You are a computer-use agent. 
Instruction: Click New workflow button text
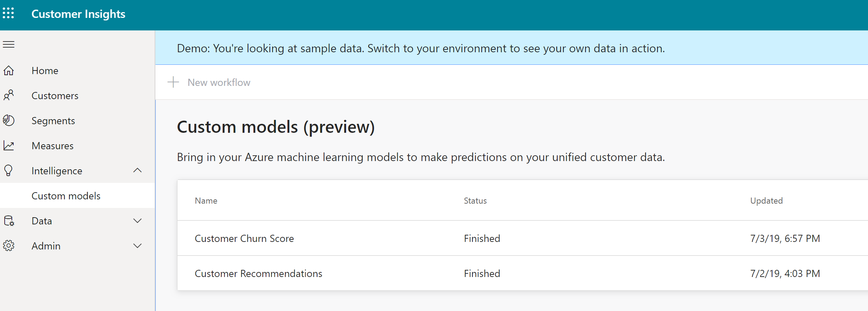[219, 82]
